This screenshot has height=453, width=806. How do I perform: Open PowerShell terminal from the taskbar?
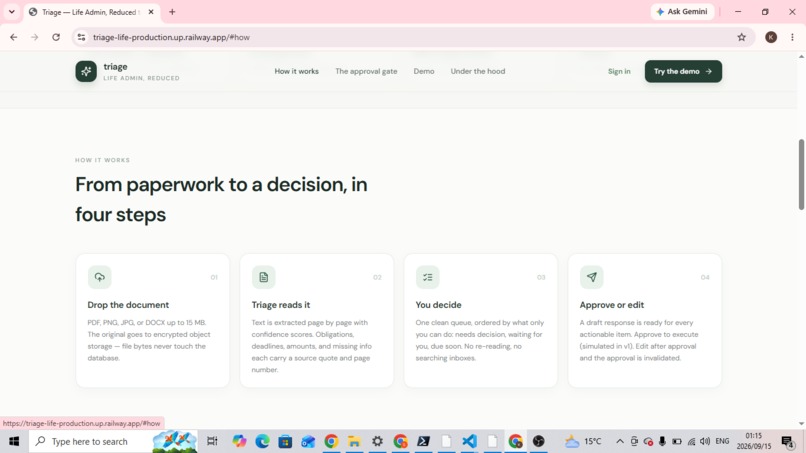pyautogui.click(x=424, y=441)
